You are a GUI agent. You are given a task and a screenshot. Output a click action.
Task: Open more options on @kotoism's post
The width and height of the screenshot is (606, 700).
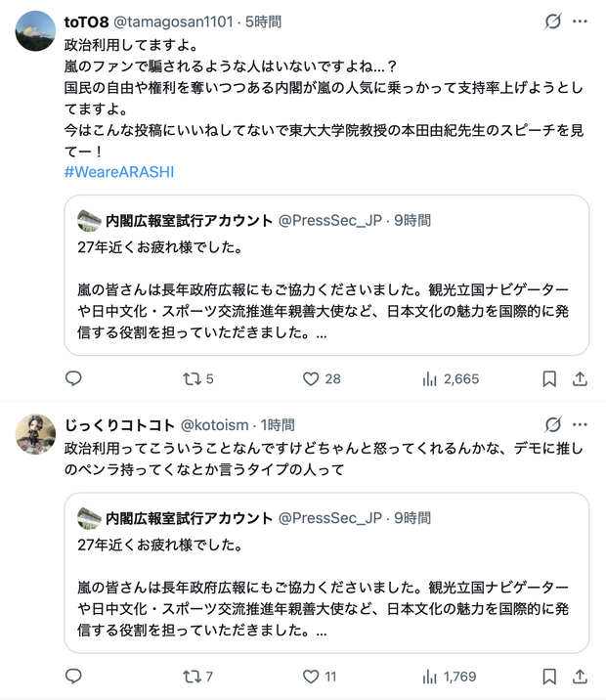580,424
